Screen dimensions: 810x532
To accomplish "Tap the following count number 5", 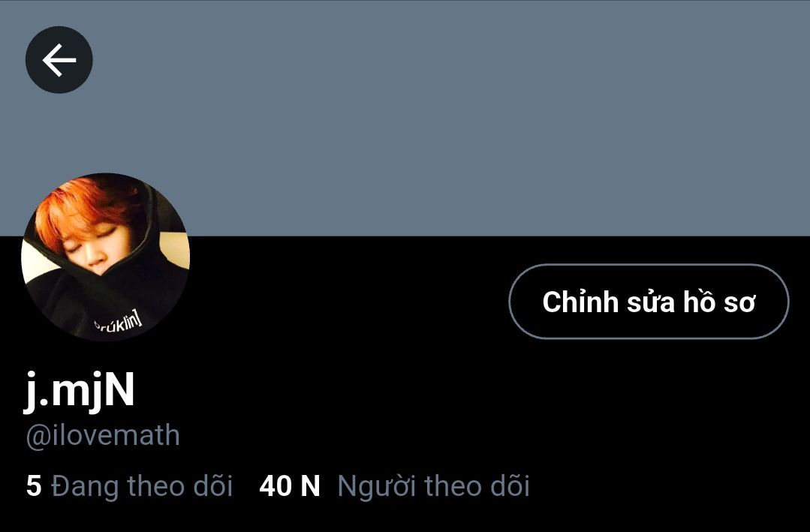I will [34, 486].
